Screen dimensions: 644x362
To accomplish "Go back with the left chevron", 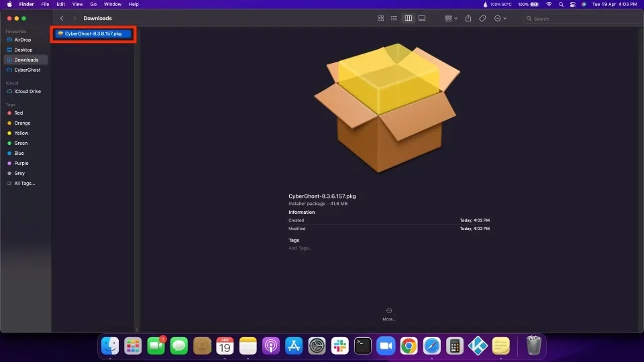I will click(x=62, y=18).
